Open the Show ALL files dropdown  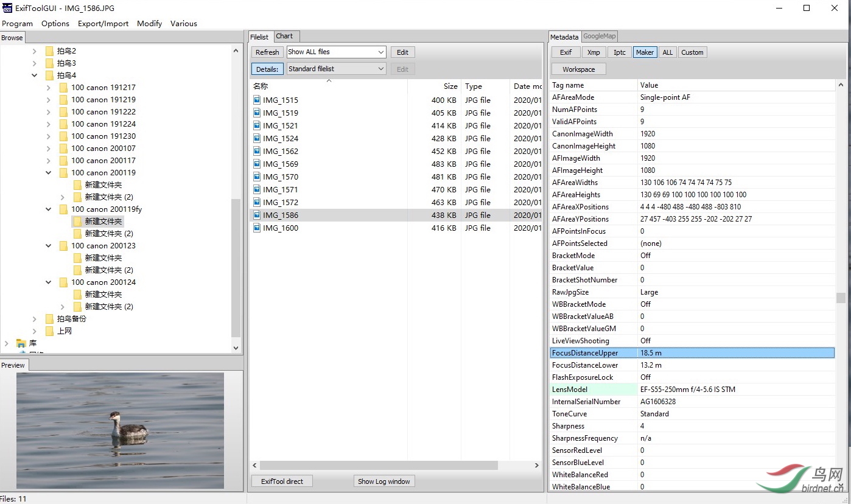click(x=336, y=52)
